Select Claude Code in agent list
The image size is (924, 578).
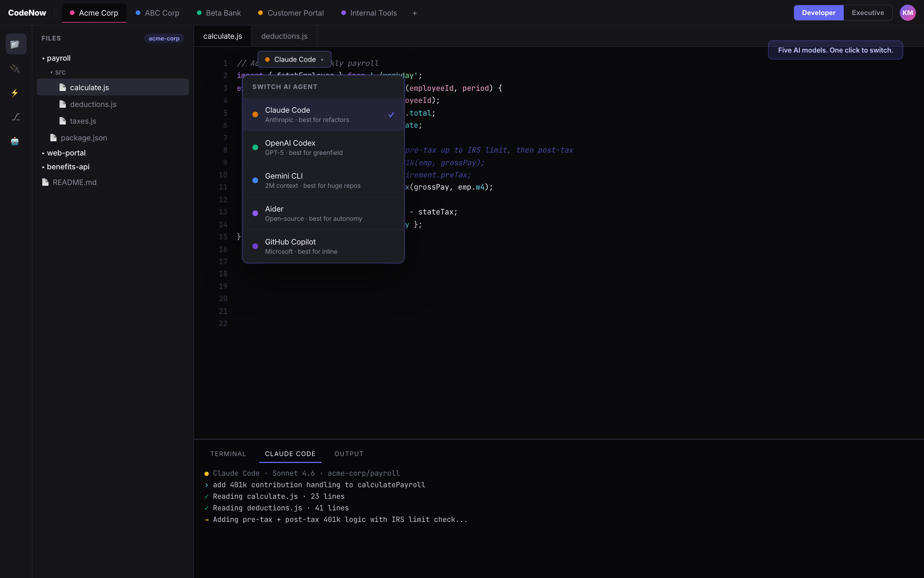pos(323,114)
